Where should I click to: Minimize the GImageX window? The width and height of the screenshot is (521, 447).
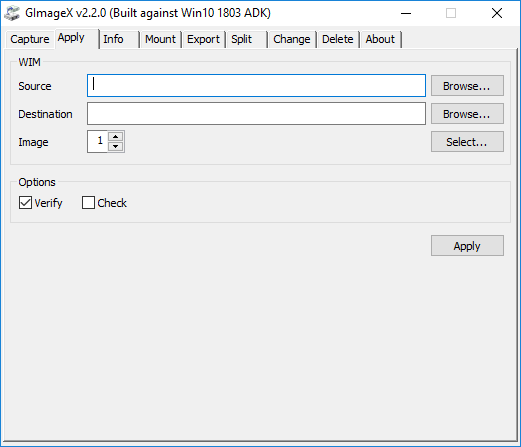(406, 13)
